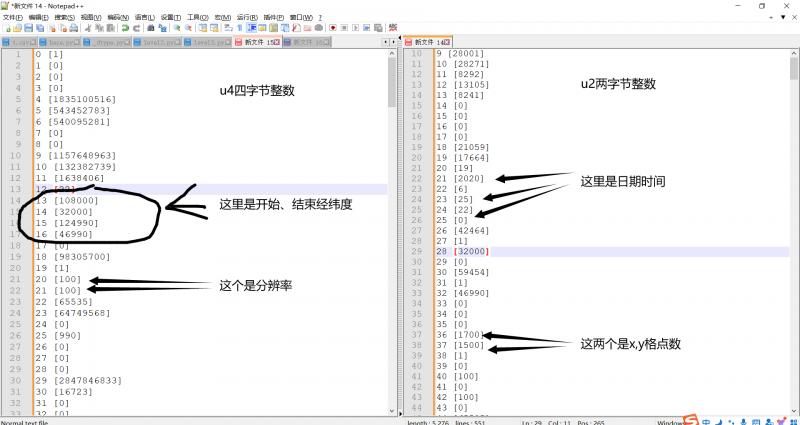This screenshot has height=425, width=800.
Task: Click the New file toolbar icon
Action: click(x=6, y=28)
